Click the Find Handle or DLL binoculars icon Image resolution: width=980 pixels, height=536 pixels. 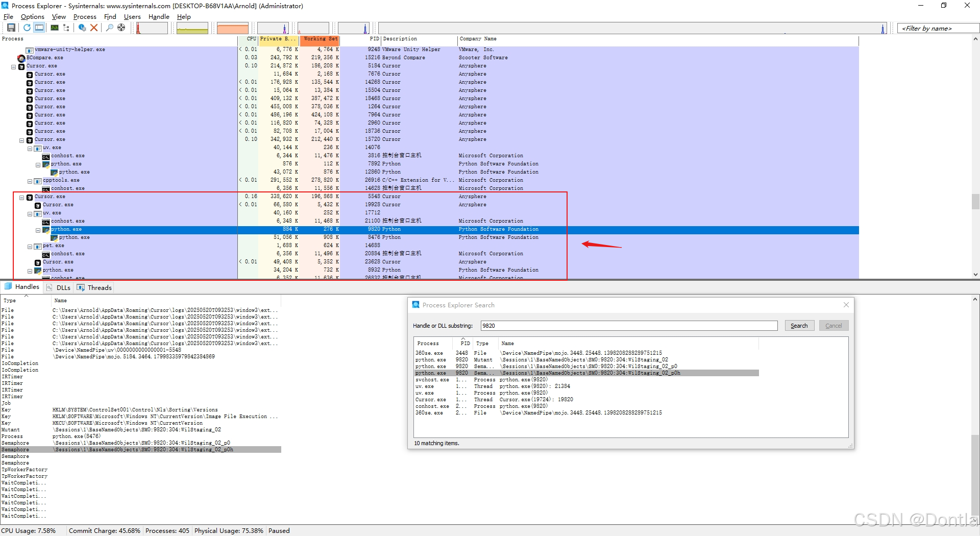click(109, 28)
